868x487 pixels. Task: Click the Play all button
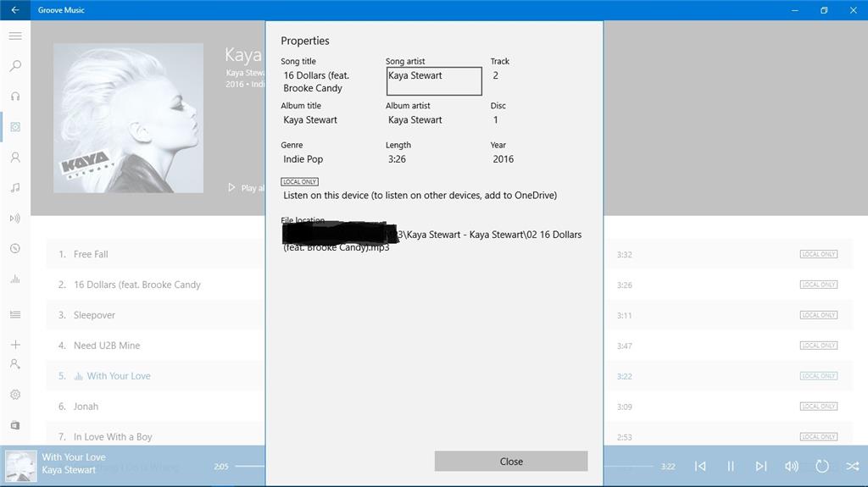(x=247, y=188)
